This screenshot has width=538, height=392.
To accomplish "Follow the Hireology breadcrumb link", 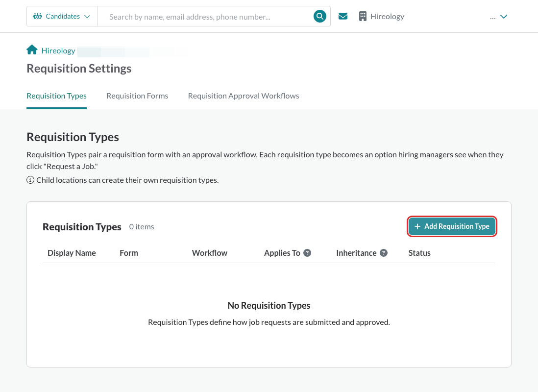I will [x=58, y=50].
